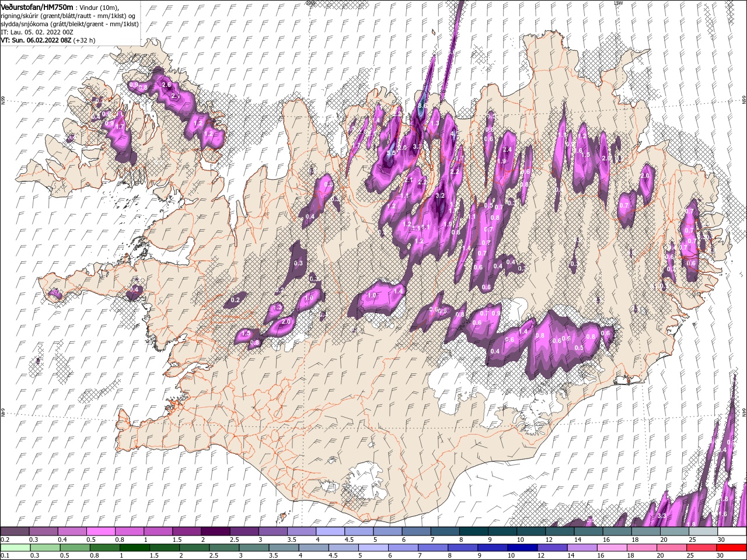Click the 'slydda/snjókoma' legend description line
The image size is (747, 560).
click(x=68, y=23)
